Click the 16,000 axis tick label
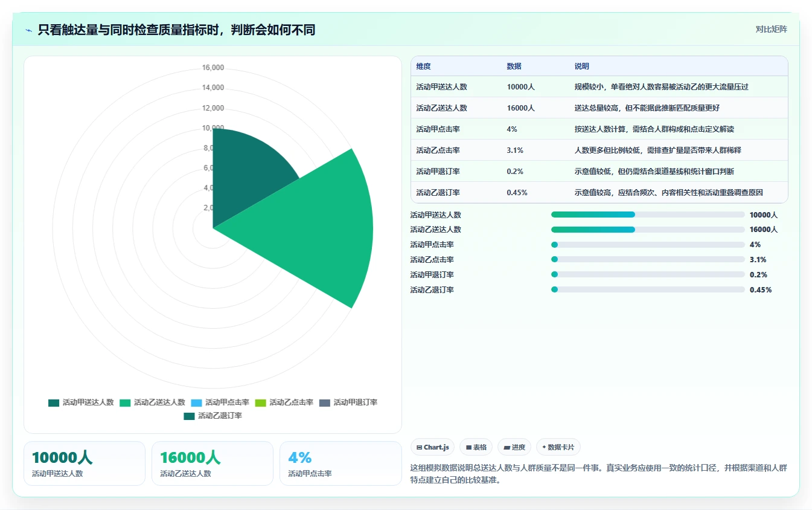 (x=213, y=68)
